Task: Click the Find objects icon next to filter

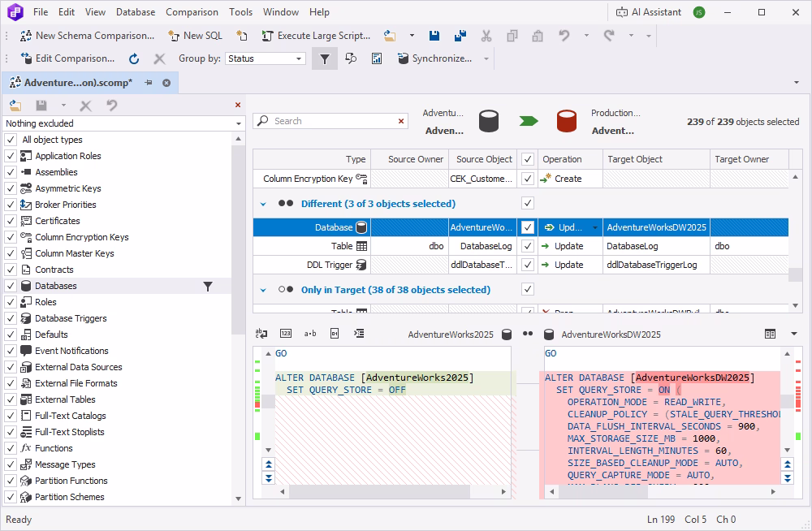Action: click(351, 58)
